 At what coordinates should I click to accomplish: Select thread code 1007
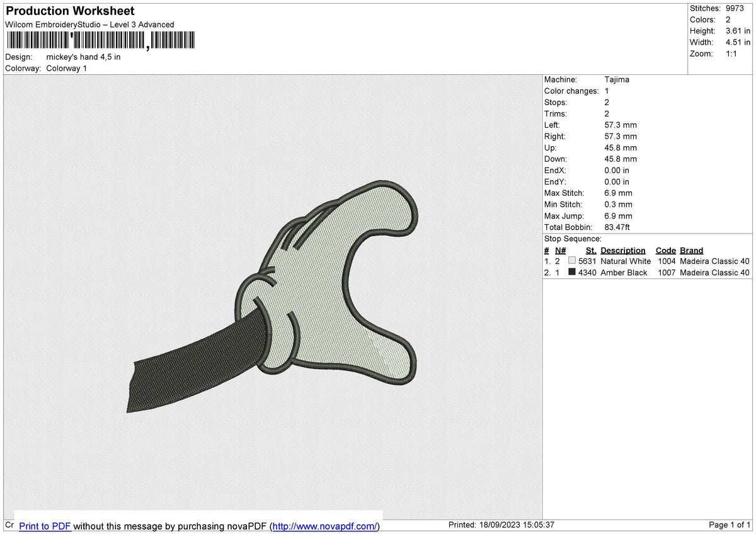[x=667, y=273]
